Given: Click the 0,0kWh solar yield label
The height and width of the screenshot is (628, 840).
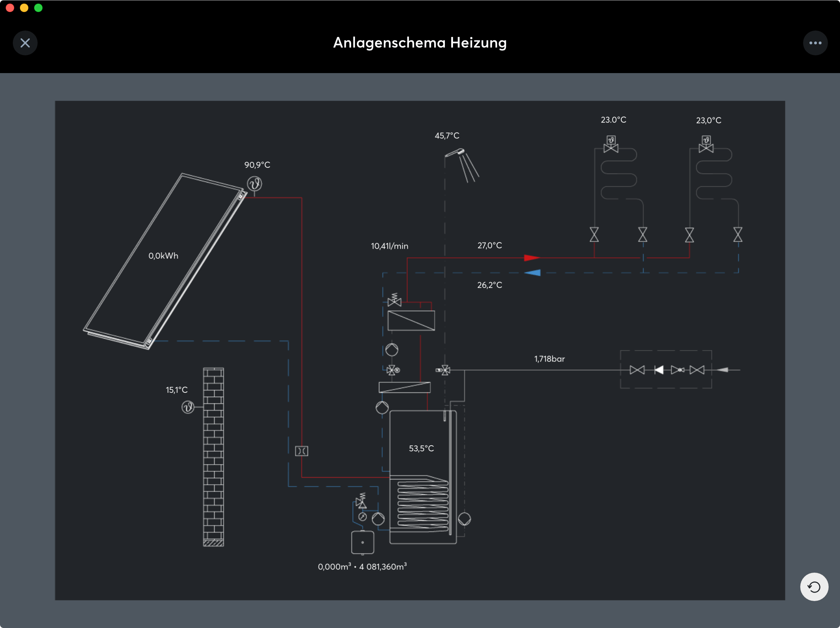Looking at the screenshot, I should (x=163, y=256).
